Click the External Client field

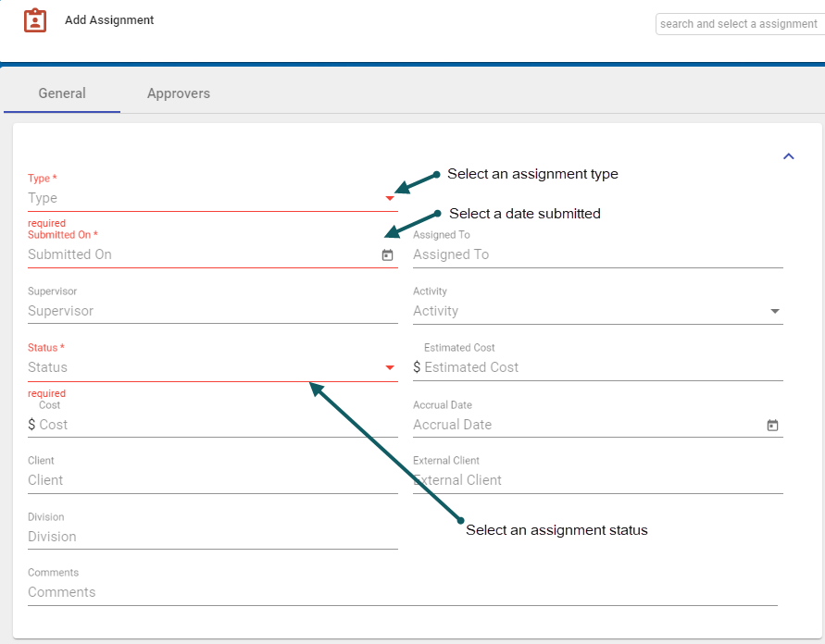pyautogui.click(x=597, y=481)
